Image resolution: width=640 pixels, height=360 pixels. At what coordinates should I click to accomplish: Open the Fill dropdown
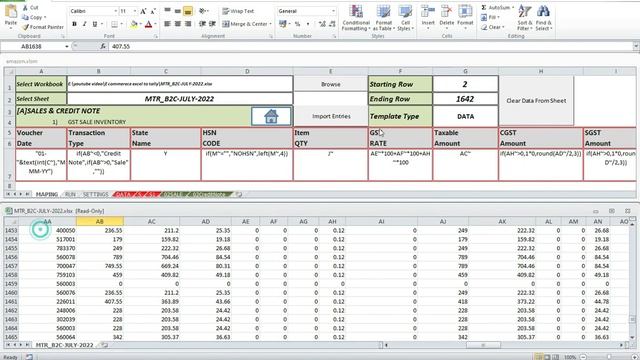[x=490, y=17]
